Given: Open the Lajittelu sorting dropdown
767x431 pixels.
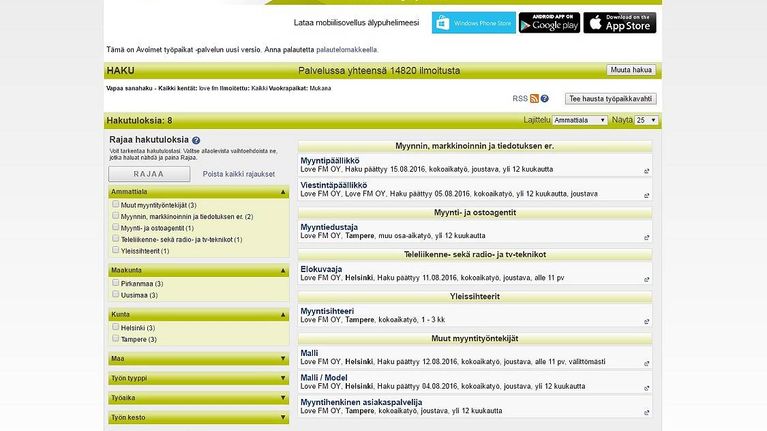Looking at the screenshot, I should [x=580, y=120].
